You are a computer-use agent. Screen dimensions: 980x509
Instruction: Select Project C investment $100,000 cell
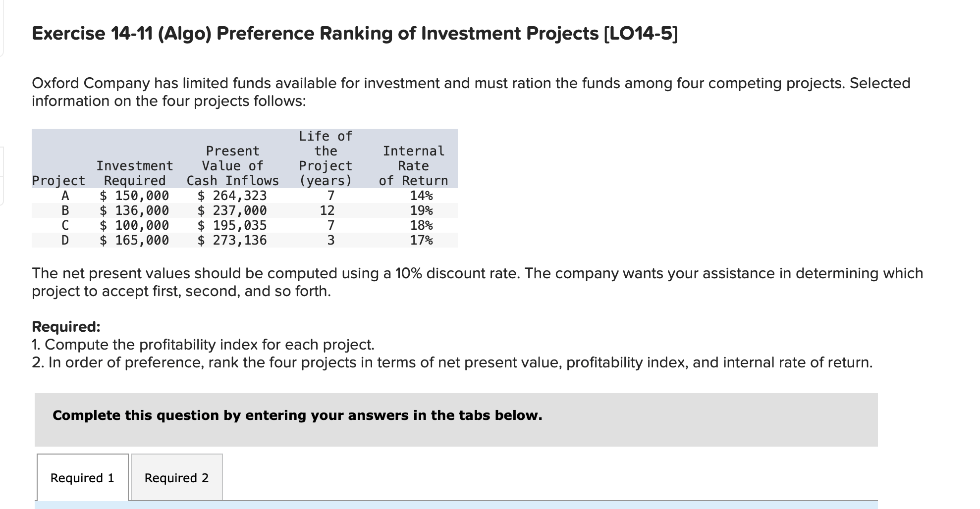click(134, 225)
